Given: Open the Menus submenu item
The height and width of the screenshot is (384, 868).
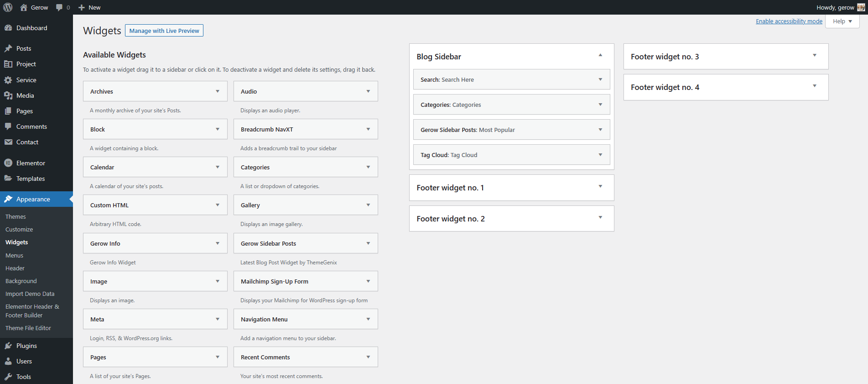Looking at the screenshot, I should [x=14, y=255].
